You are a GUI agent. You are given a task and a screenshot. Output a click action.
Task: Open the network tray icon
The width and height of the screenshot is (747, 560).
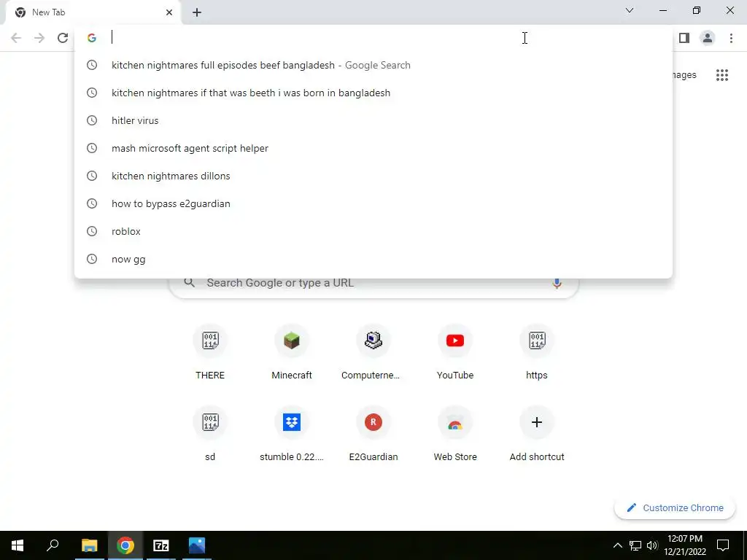click(635, 545)
